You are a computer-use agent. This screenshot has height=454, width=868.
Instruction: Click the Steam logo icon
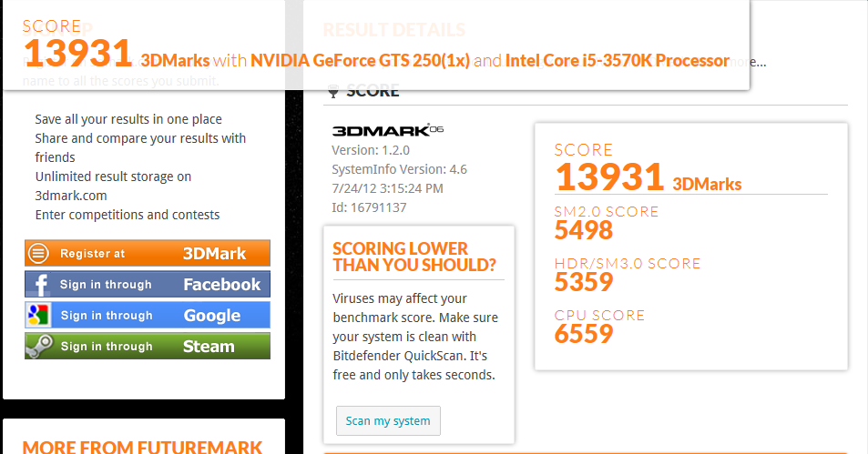click(x=40, y=346)
